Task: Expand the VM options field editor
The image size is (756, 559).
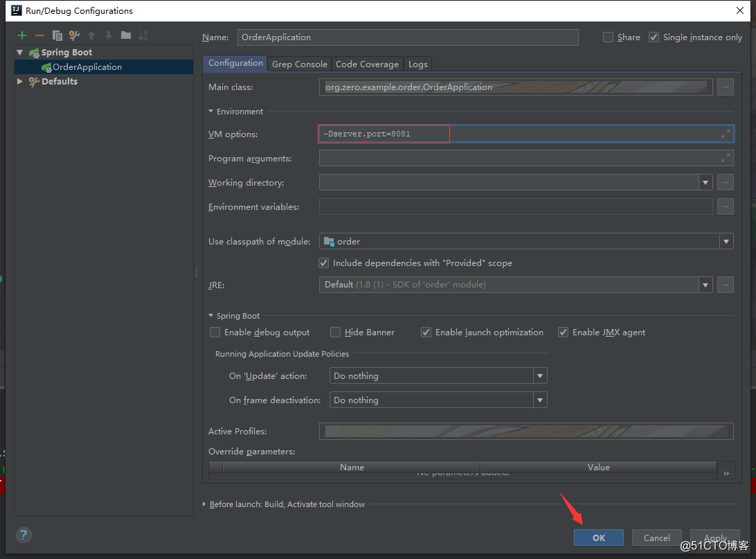Action: 725,134
